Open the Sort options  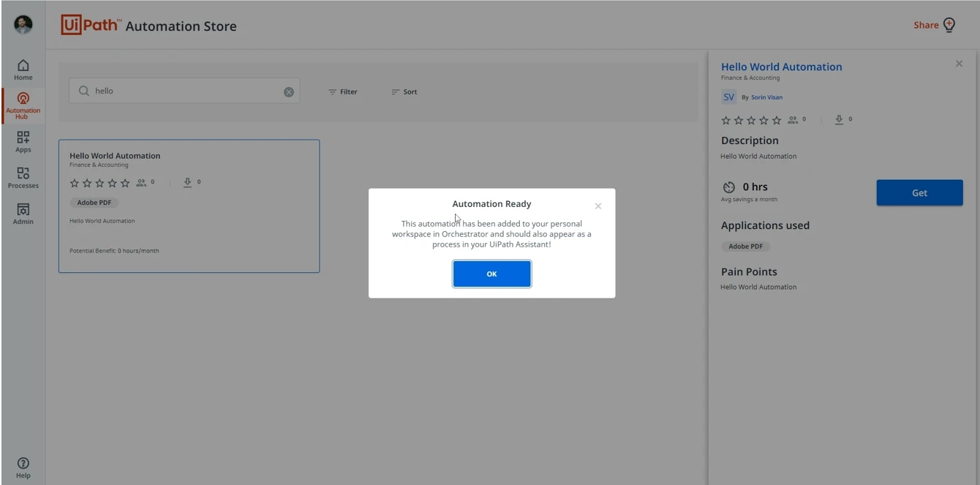point(404,91)
